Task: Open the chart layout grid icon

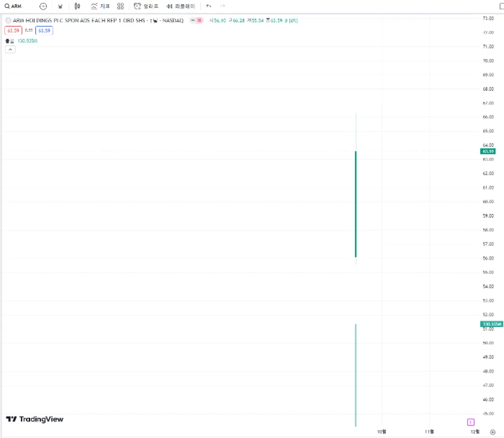Action: (121, 6)
